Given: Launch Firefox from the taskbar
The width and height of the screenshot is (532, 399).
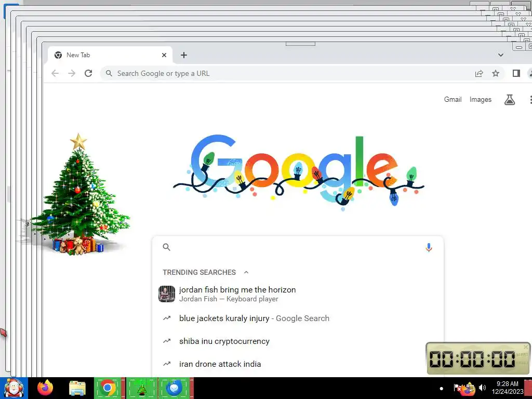Looking at the screenshot, I should click(x=45, y=388).
